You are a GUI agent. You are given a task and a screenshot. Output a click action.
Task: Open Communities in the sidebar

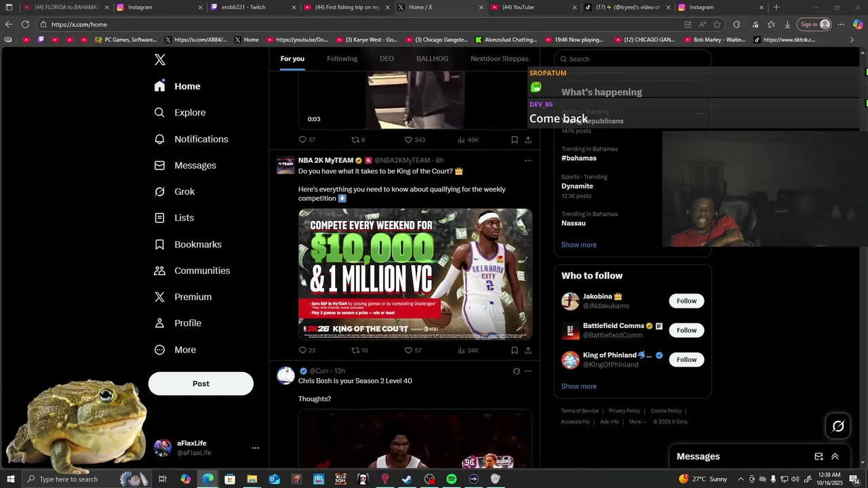tap(192, 270)
